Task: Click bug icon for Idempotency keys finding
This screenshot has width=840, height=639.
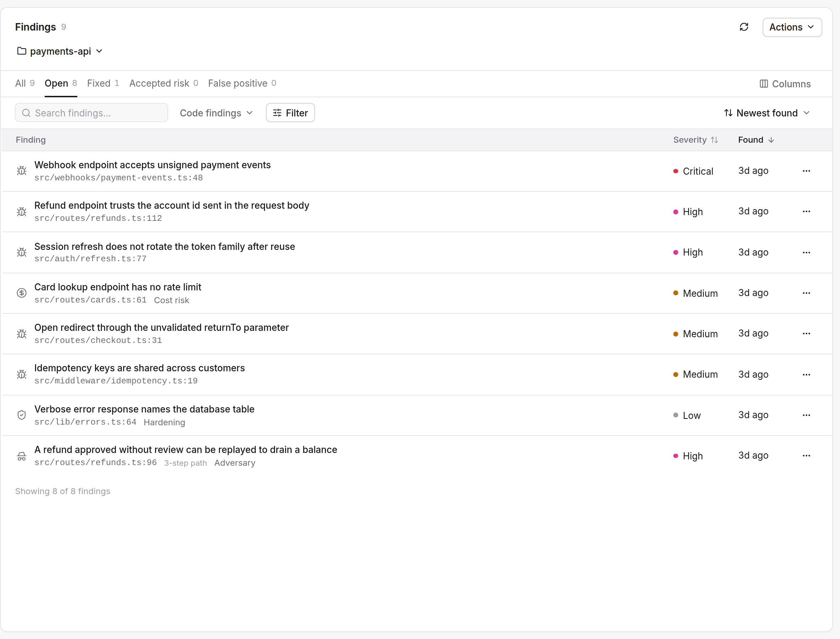Action: (22, 374)
